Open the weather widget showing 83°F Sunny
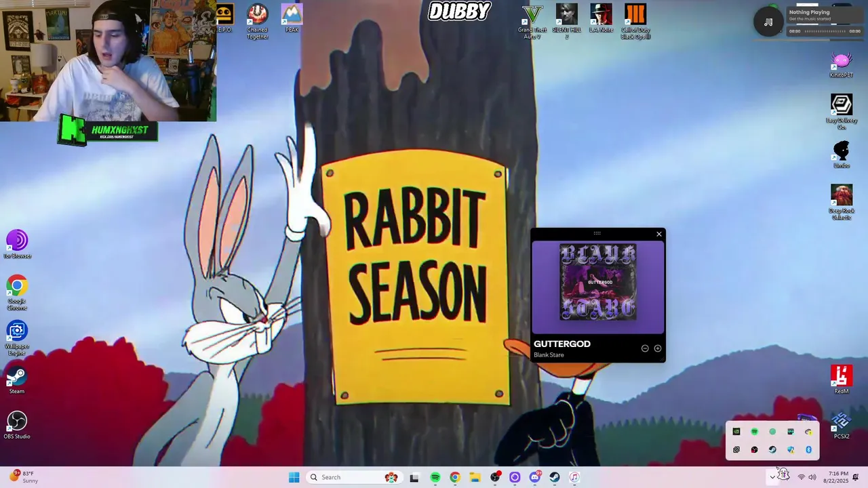 coord(24,477)
